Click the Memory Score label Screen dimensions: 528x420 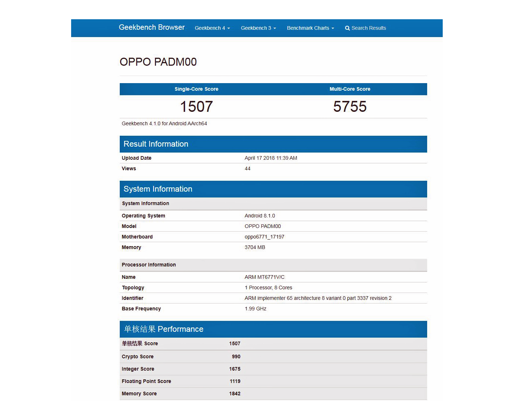[139, 394]
